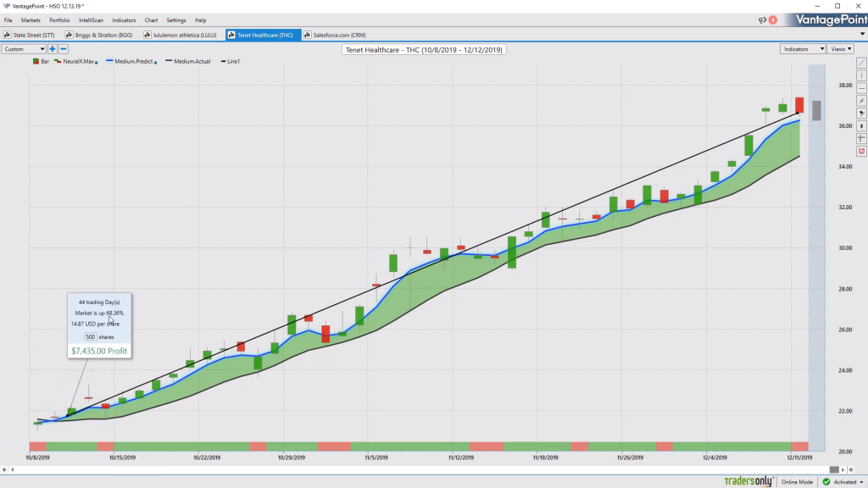Zoom in with the blue plus button
The image size is (868, 488).
click(53, 49)
